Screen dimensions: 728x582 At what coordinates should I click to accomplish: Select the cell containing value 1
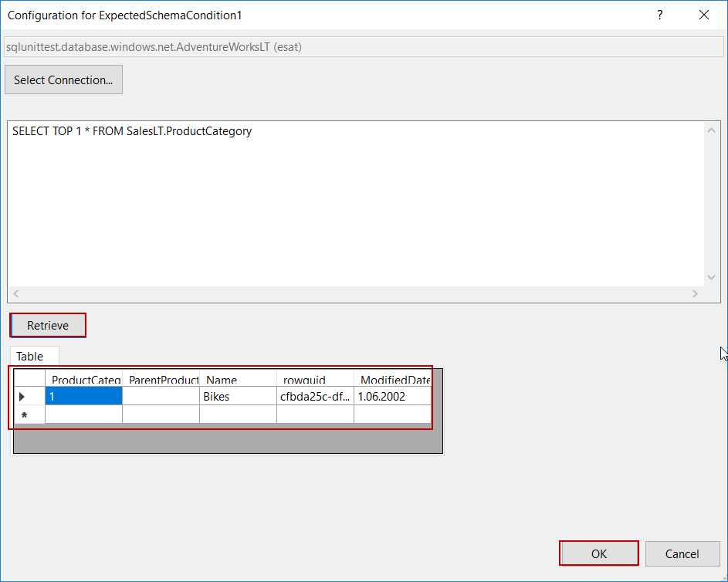(x=83, y=396)
